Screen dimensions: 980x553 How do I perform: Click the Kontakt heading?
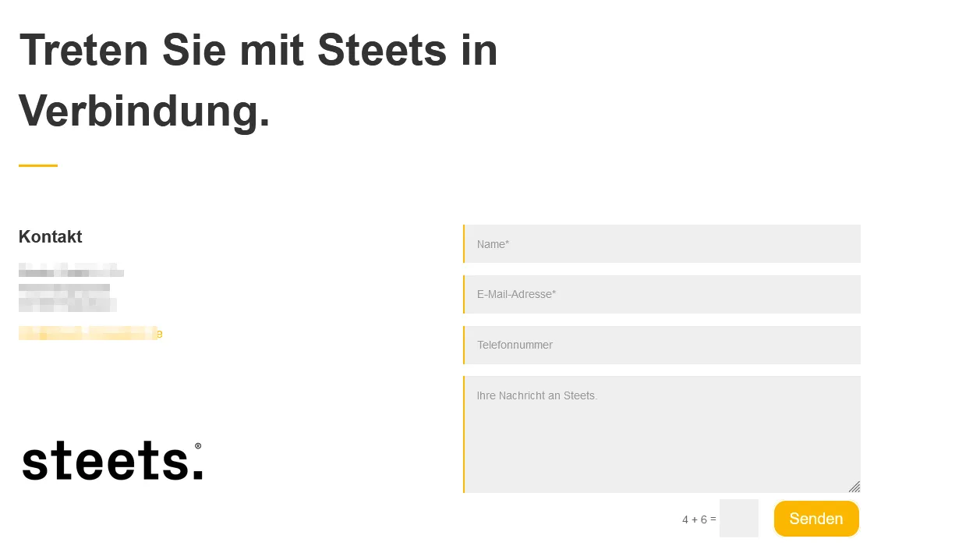pyautogui.click(x=51, y=237)
